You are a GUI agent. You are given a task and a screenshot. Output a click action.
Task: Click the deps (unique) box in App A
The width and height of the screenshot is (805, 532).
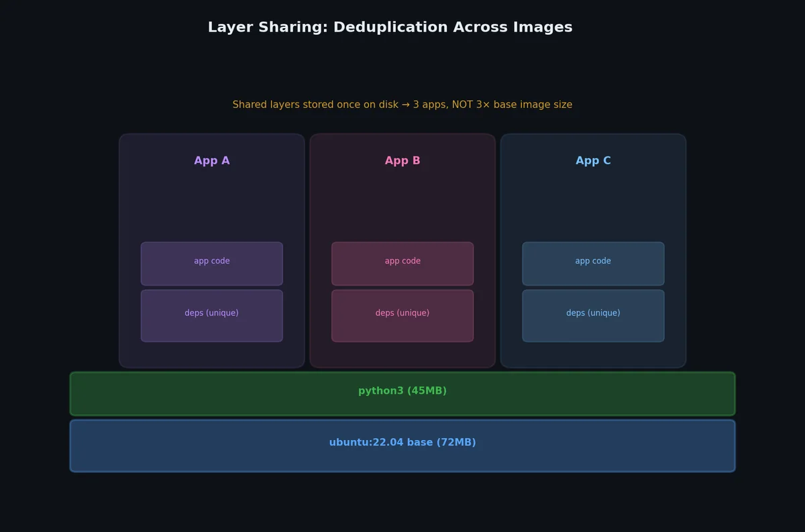(x=212, y=316)
